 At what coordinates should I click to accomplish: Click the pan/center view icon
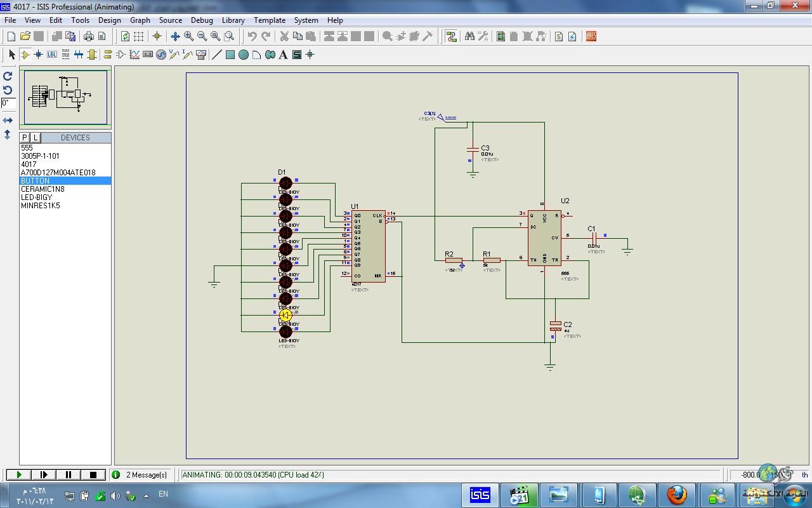tap(175, 37)
